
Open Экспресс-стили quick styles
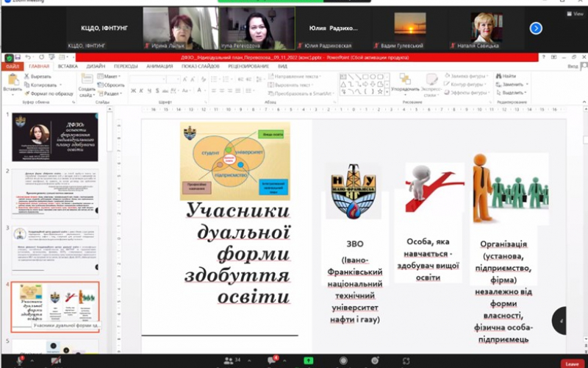click(x=431, y=85)
